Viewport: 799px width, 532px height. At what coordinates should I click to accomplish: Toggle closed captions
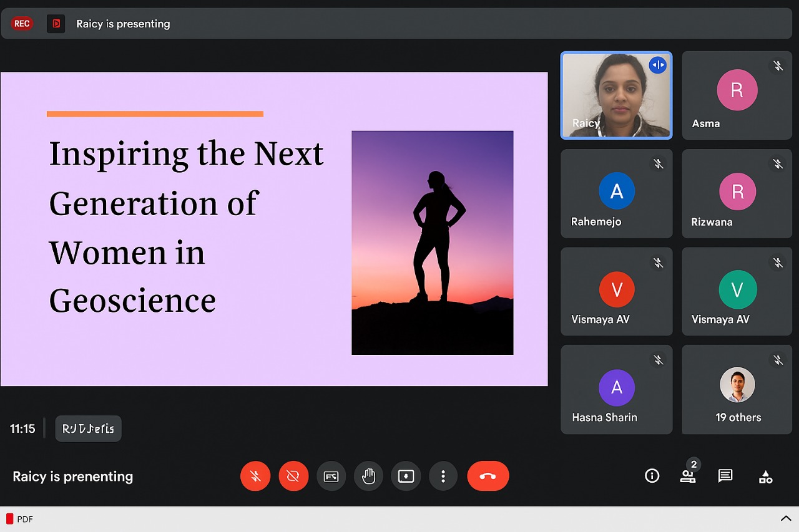click(331, 476)
